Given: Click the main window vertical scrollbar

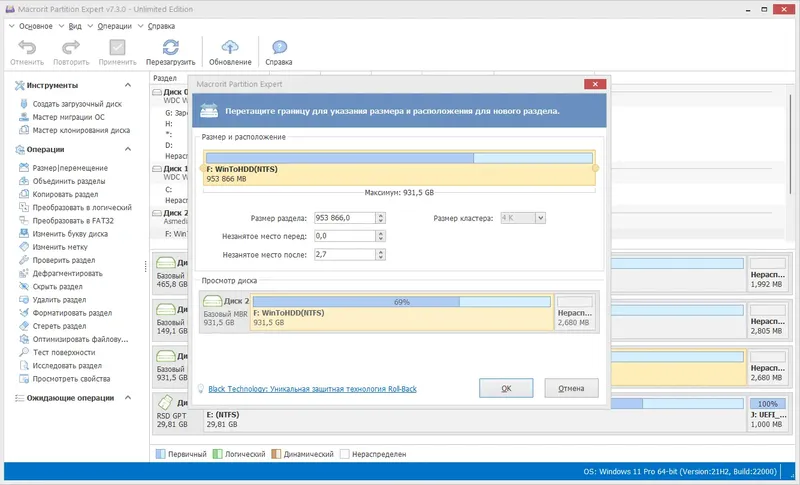Looking at the screenshot, I should [791, 143].
